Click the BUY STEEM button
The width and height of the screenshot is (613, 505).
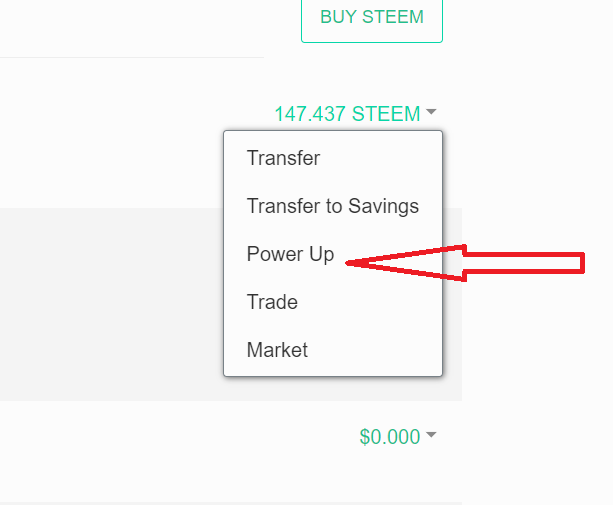pos(372,18)
